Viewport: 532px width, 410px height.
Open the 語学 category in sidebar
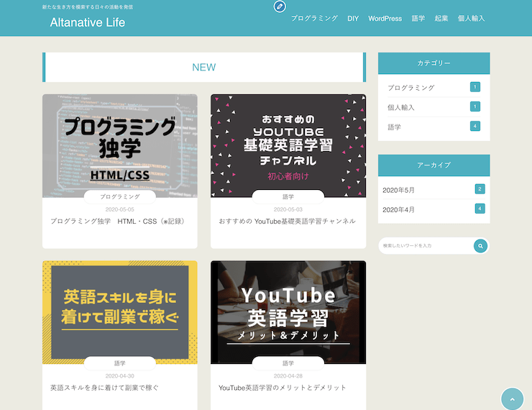[x=395, y=127]
